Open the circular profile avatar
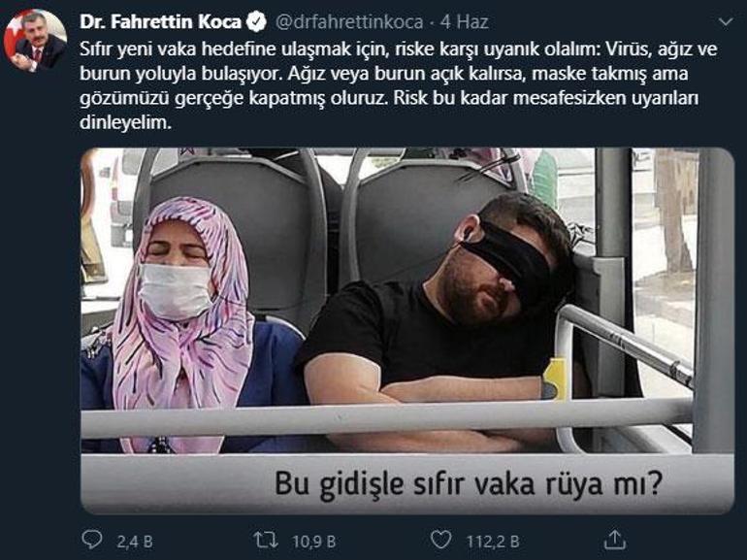The image size is (747, 560). pos(35,41)
